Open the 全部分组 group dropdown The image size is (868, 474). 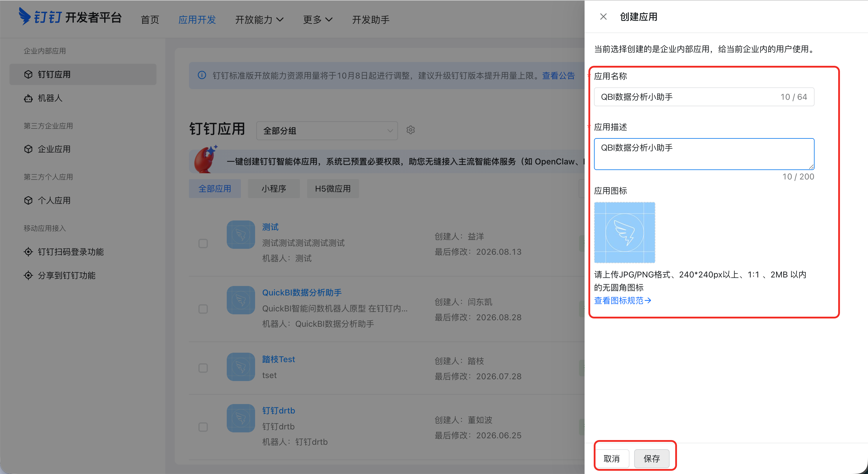tap(327, 131)
